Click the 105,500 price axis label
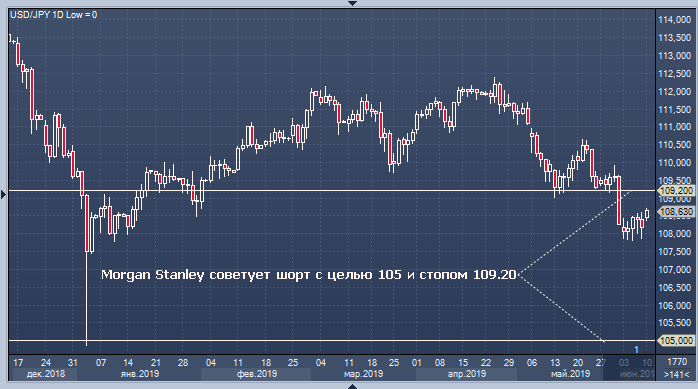The image size is (698, 389). point(675,323)
